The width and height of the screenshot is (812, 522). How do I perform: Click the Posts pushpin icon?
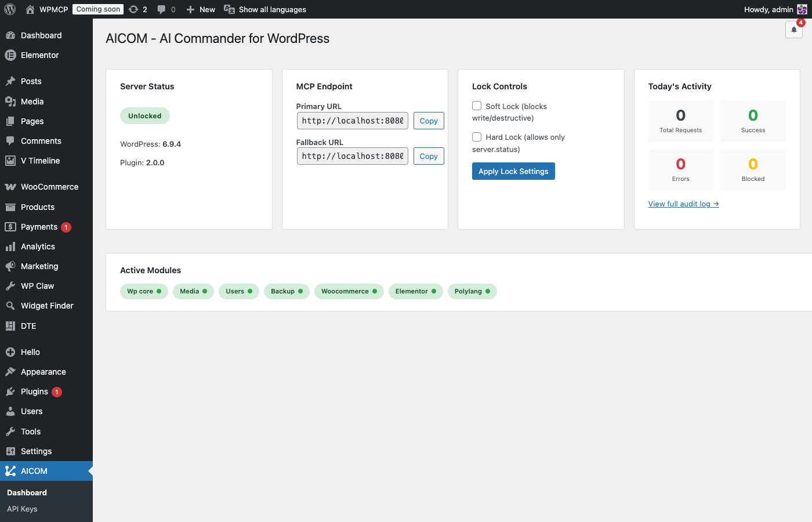coord(10,81)
